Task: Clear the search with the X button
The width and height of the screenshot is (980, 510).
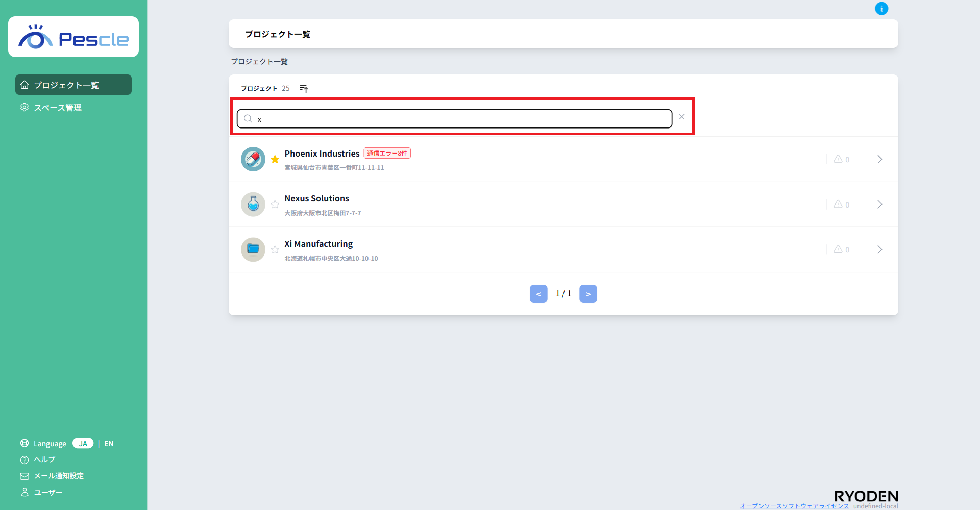Action: [x=682, y=117]
